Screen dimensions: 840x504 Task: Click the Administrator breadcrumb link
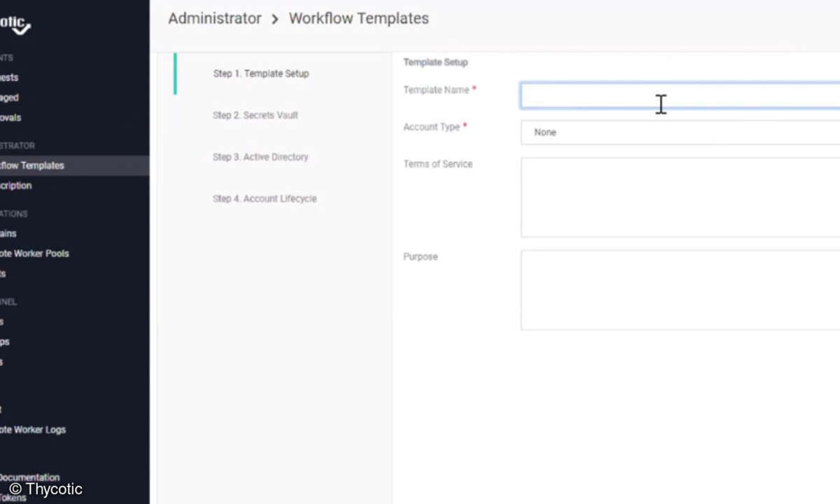[x=215, y=19]
